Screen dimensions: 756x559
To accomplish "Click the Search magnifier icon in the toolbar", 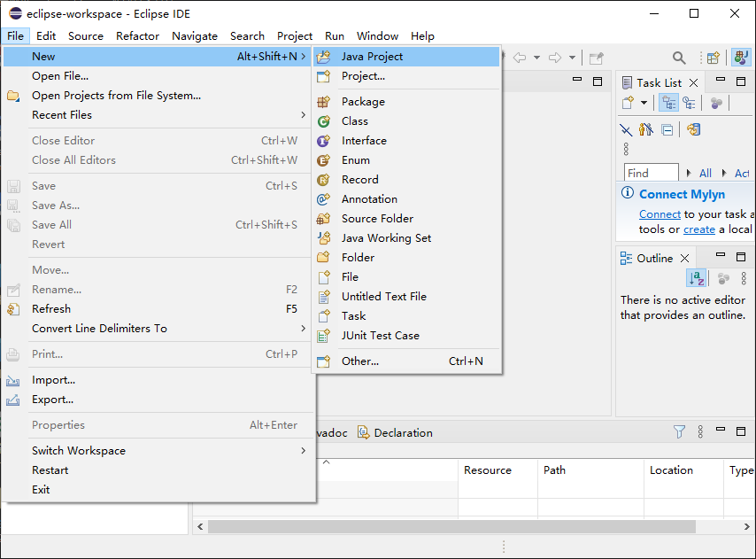I will [679, 58].
